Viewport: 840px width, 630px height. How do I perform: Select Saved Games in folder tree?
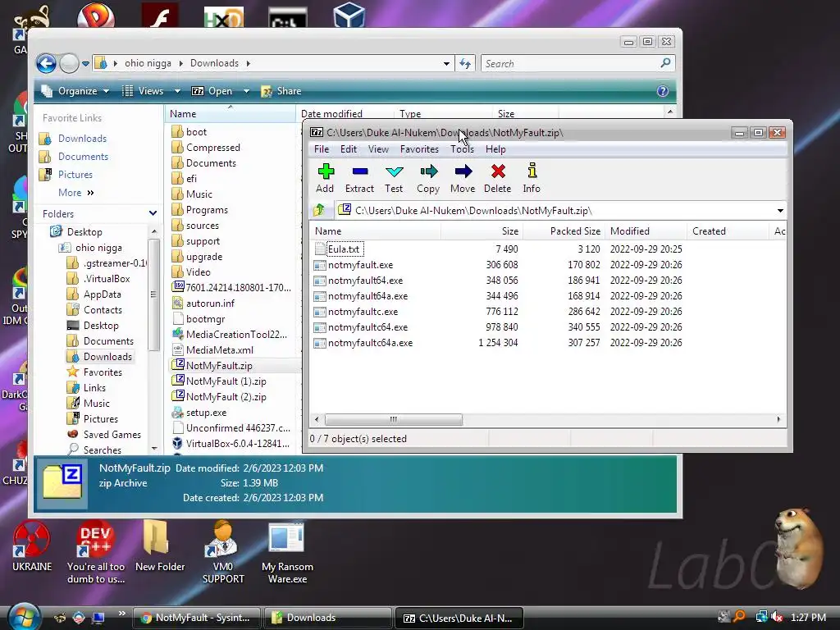click(x=112, y=435)
